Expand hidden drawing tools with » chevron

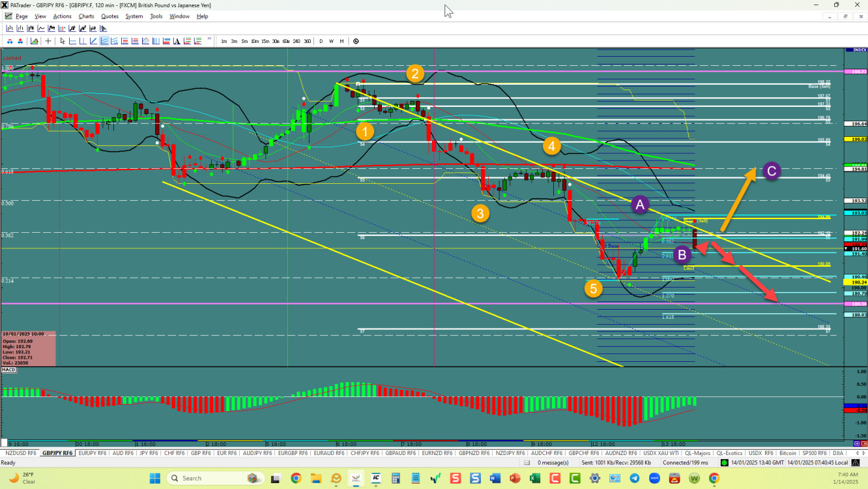point(209,39)
